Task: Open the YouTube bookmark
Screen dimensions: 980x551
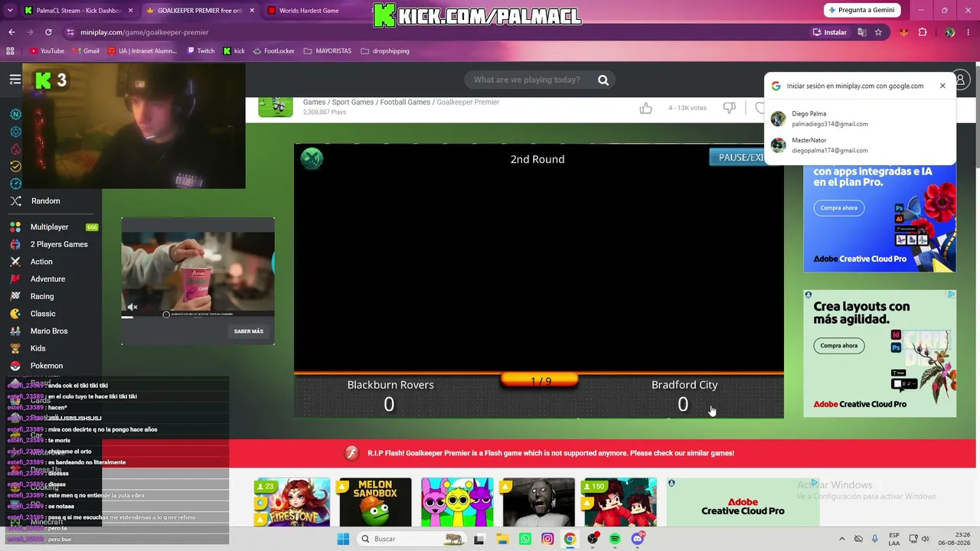Action: [x=47, y=51]
